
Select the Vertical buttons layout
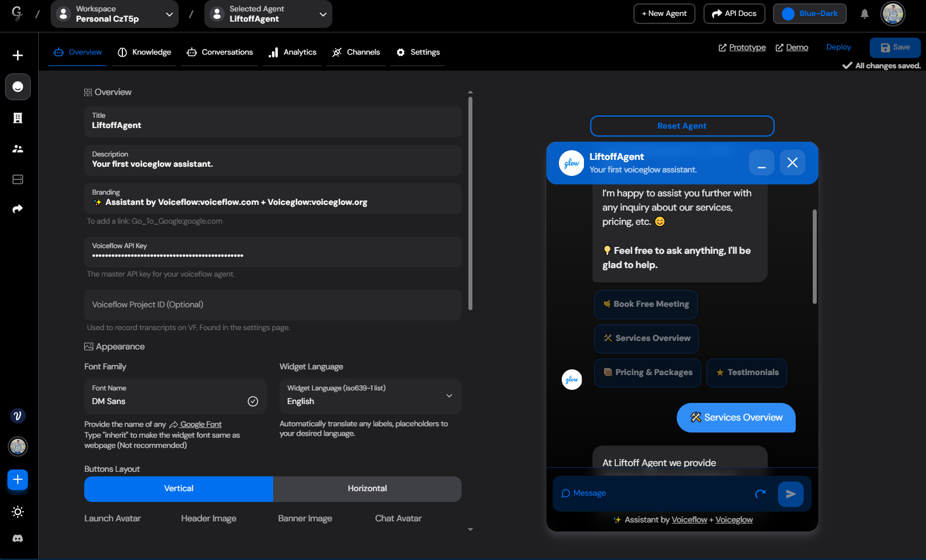coord(178,488)
